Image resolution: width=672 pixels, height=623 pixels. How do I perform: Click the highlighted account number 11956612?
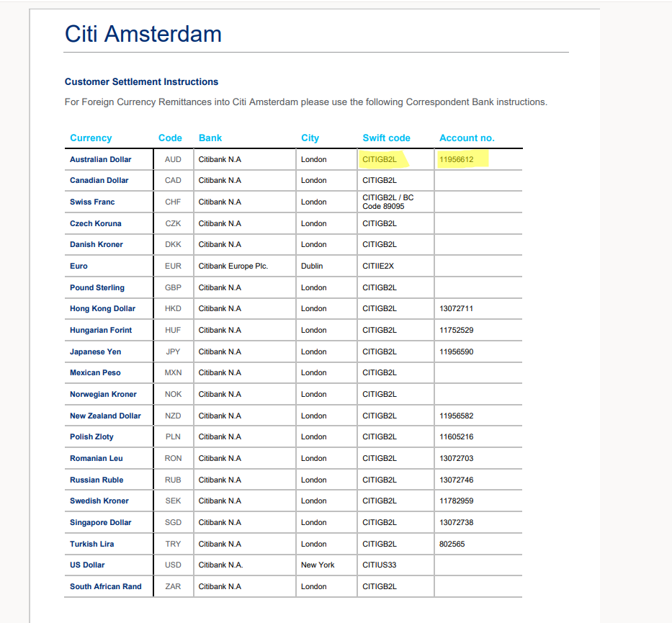[x=457, y=159]
